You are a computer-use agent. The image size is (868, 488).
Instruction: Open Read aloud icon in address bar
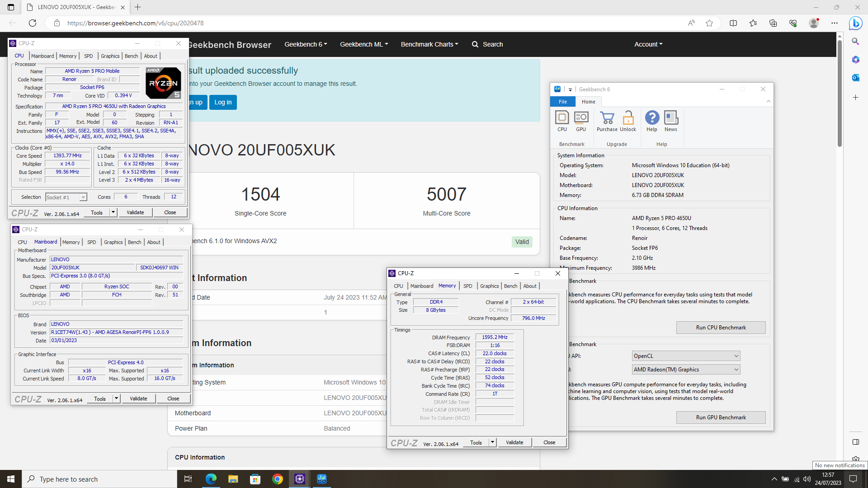tap(691, 23)
